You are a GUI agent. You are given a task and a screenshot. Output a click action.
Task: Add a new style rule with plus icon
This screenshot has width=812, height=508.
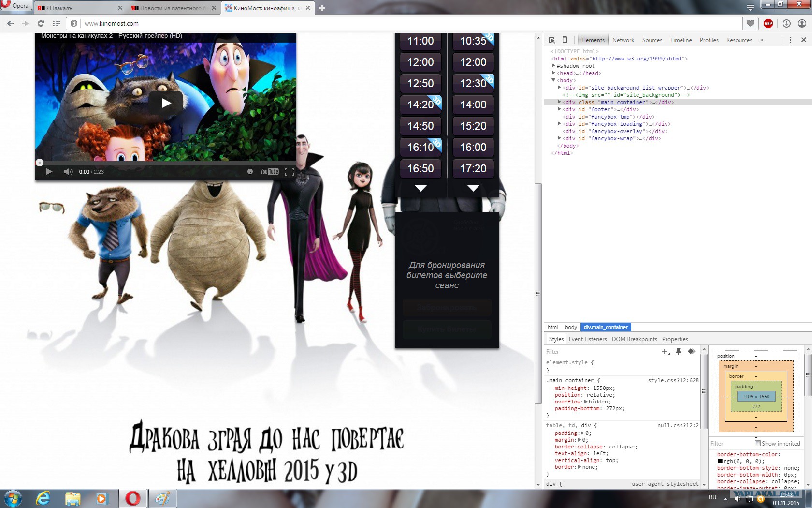[x=666, y=352]
